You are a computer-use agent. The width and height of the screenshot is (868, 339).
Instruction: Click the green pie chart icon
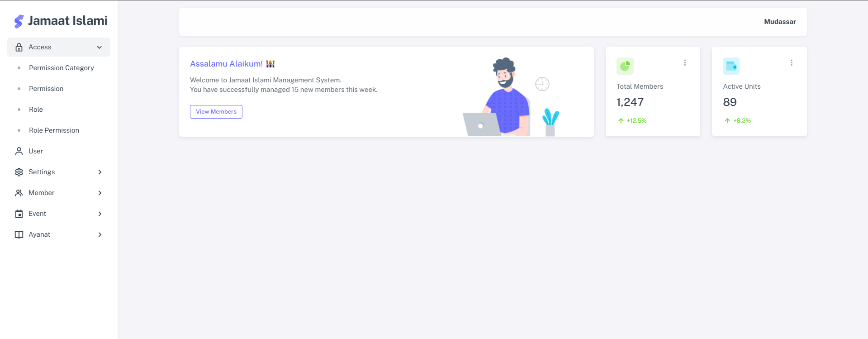point(625,66)
